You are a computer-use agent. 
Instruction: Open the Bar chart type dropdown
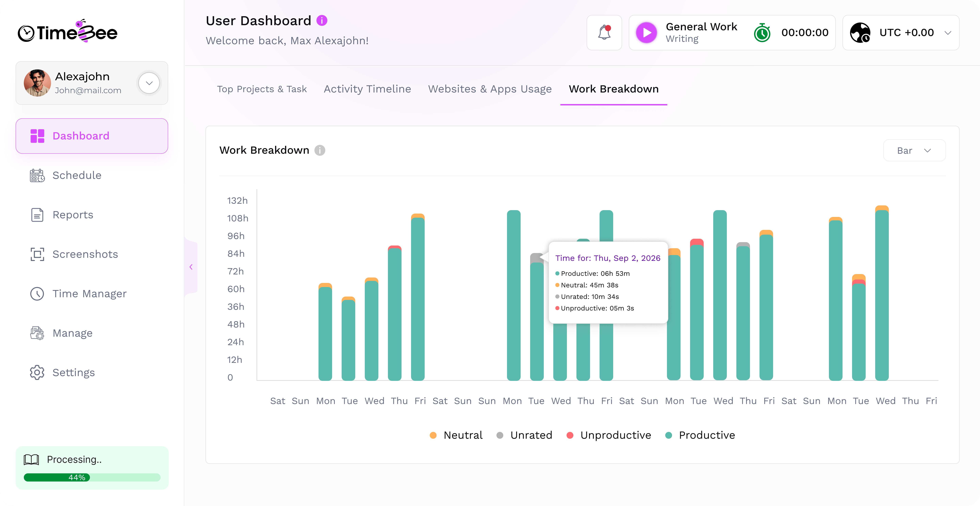click(x=914, y=150)
